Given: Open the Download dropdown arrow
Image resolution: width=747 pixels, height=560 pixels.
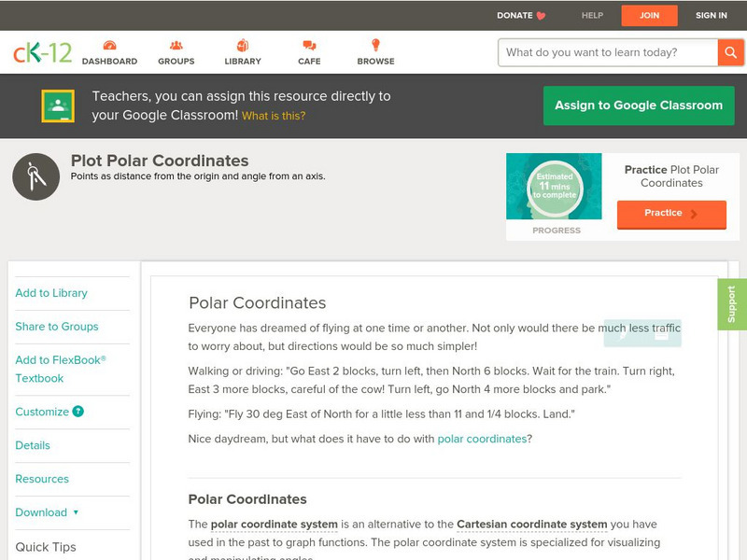Looking at the screenshot, I should pos(76,512).
